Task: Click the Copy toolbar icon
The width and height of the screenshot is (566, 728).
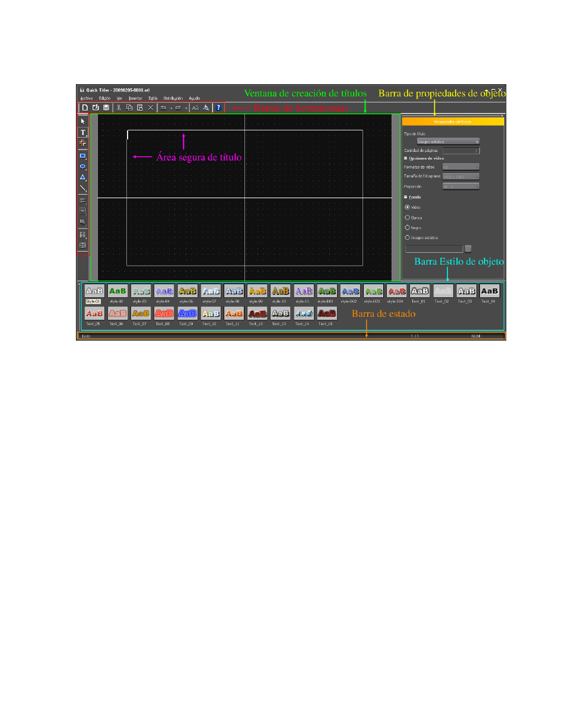Action: [x=129, y=108]
